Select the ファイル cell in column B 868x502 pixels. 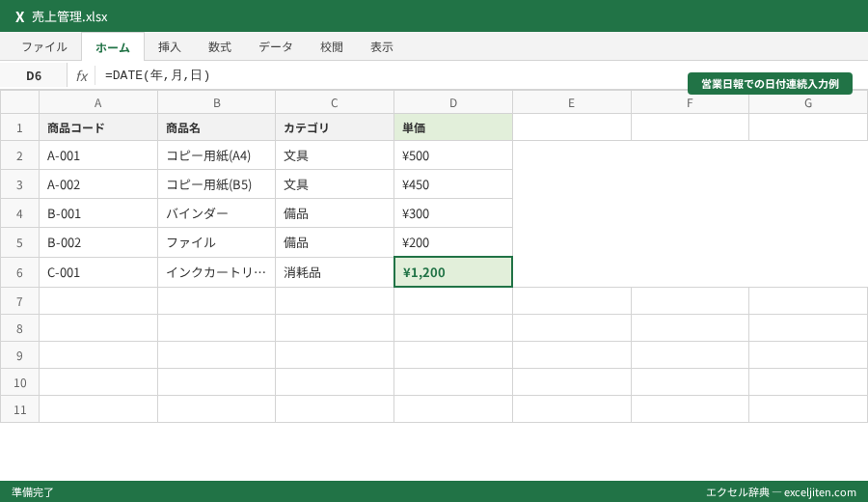pyautogui.click(x=216, y=242)
